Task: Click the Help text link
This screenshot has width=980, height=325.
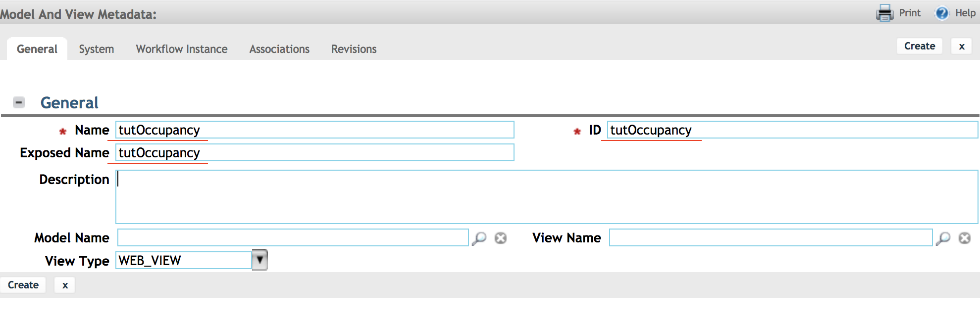Action: [965, 13]
